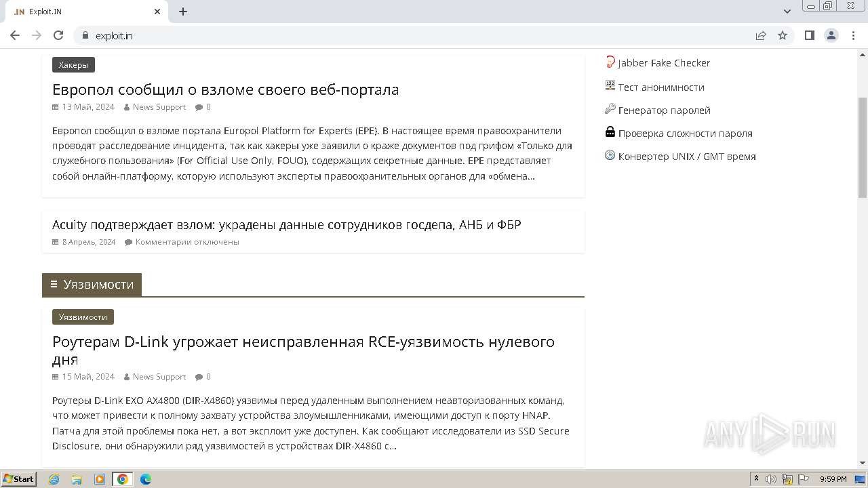
Task: Launch Internet Explorer from taskbar
Action: click(54, 479)
